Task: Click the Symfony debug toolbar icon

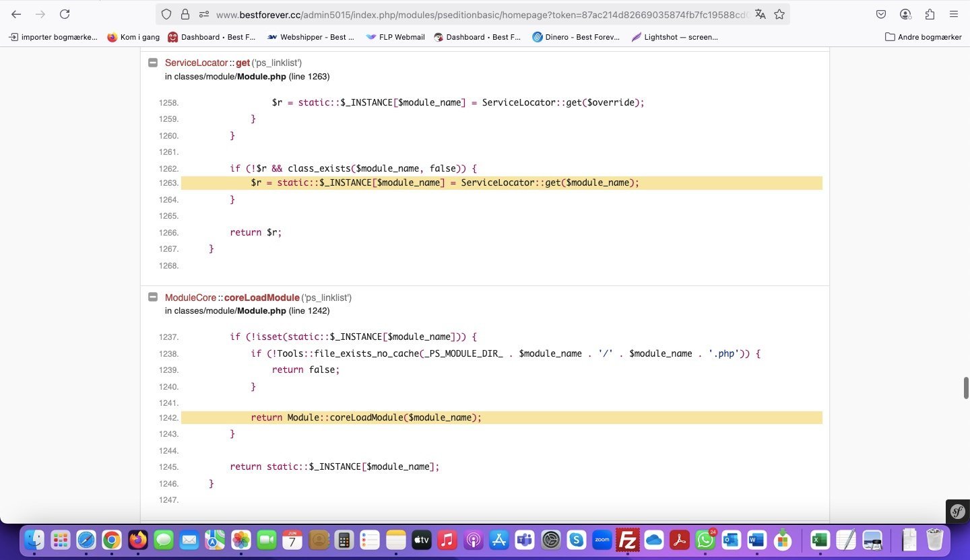Action: coord(957,512)
